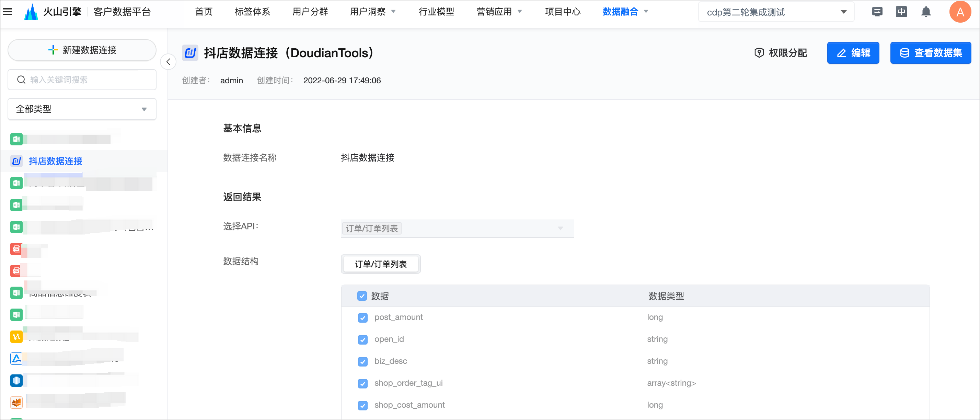Screen dimensions: 980x420
Task: Select the first Excel data connection icon
Action: pyautogui.click(x=16, y=139)
